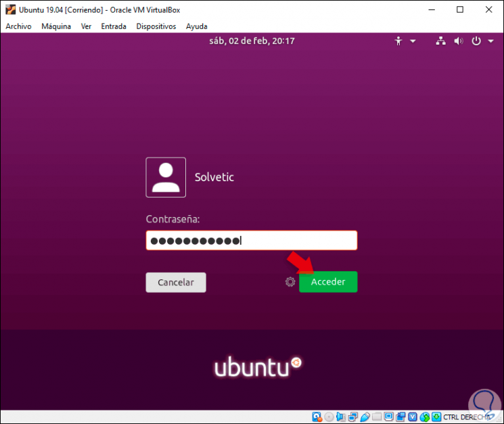Click the volume speaker icon in top bar
This screenshot has height=424, width=504.
(459, 41)
